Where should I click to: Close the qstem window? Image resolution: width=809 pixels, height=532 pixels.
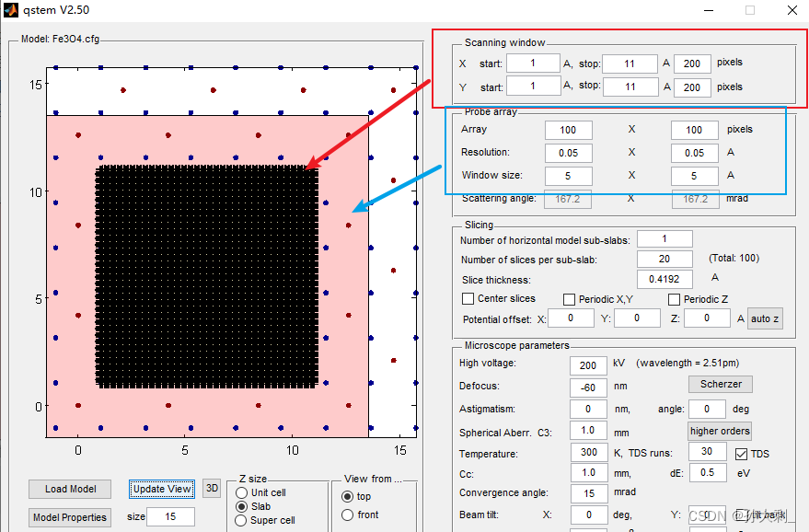click(x=792, y=10)
